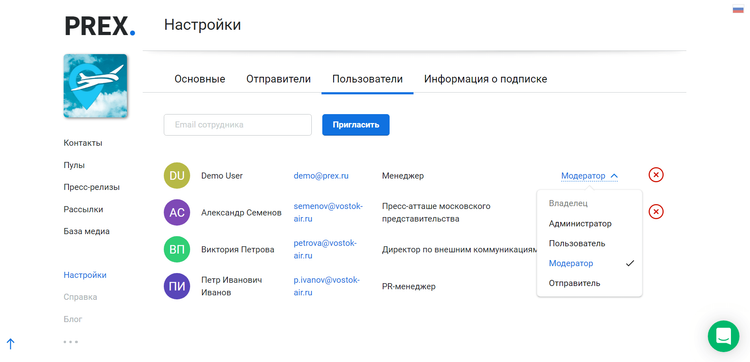Click the demo@prex.ru email link
Viewport: 750px width, 362px height.
(321, 176)
